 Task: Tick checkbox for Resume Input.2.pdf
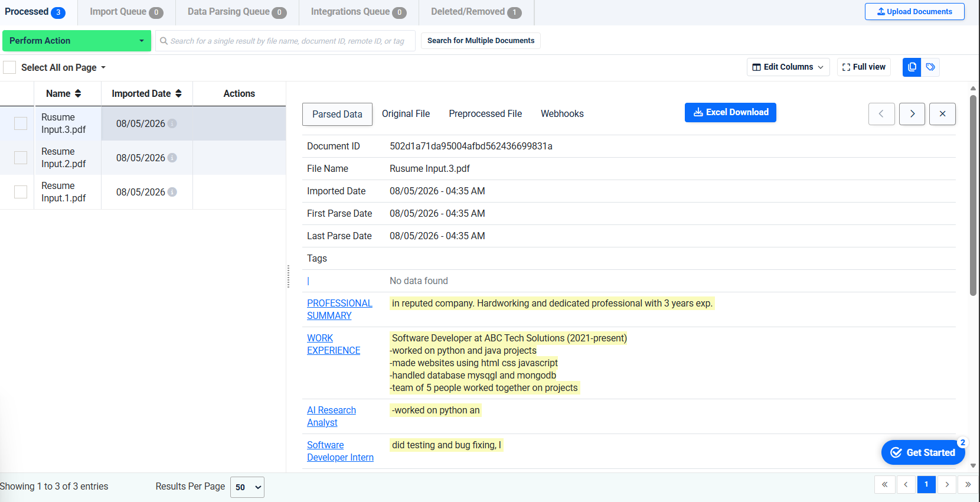coord(21,158)
